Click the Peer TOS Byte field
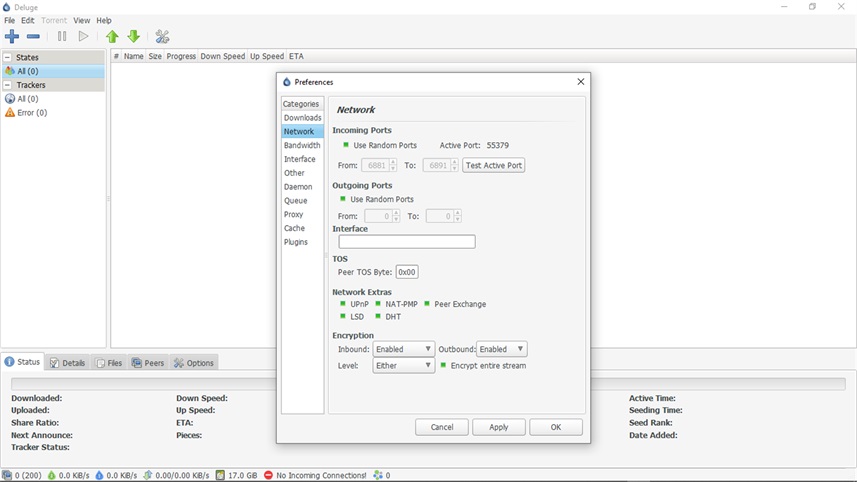 pyautogui.click(x=407, y=272)
